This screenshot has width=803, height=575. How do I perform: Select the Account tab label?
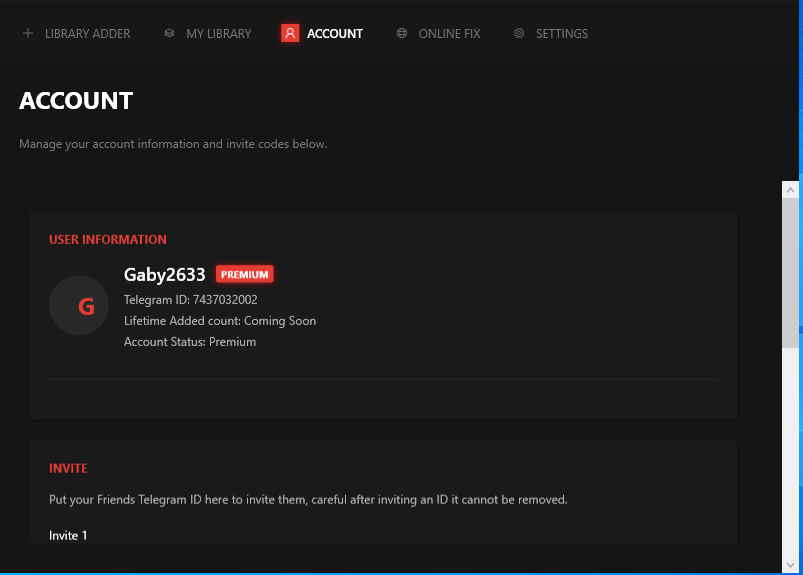tap(334, 34)
